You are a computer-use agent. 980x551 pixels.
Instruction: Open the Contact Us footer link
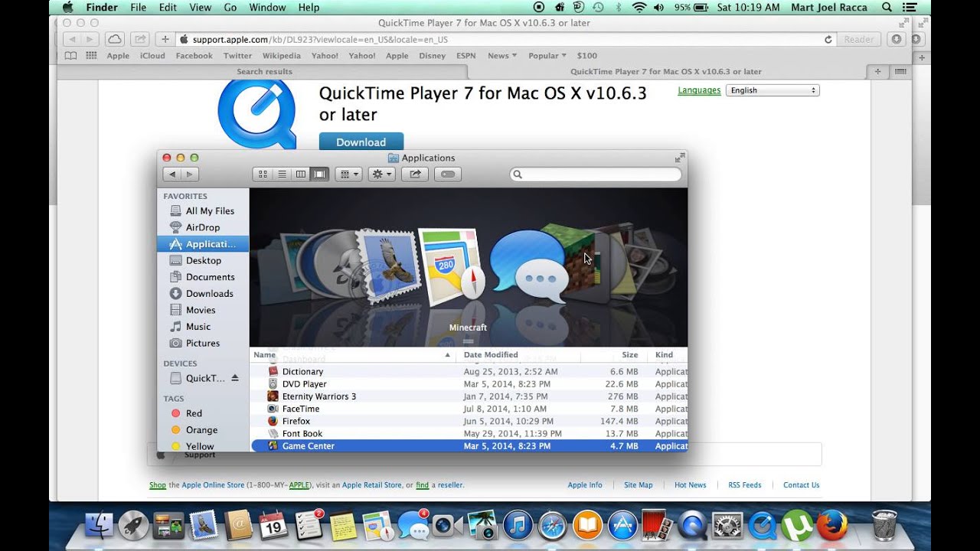(801, 485)
